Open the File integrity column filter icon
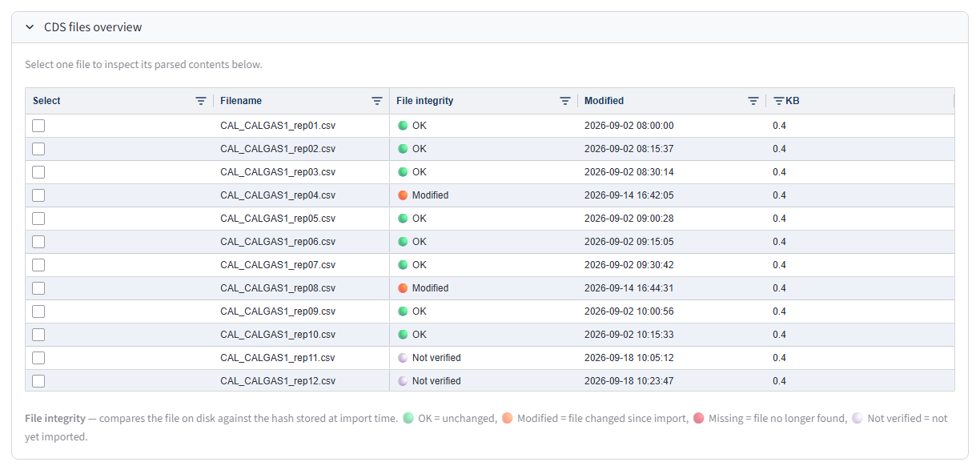The height and width of the screenshot is (470, 980). (x=565, y=101)
